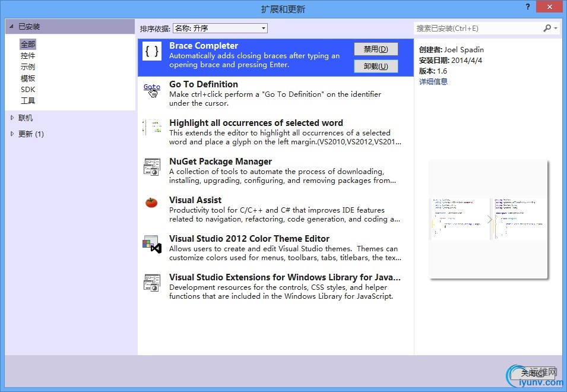Image resolution: width=567 pixels, height=392 pixels.
Task: Select Highlight all occurrences of selected word
Action: click(x=256, y=123)
